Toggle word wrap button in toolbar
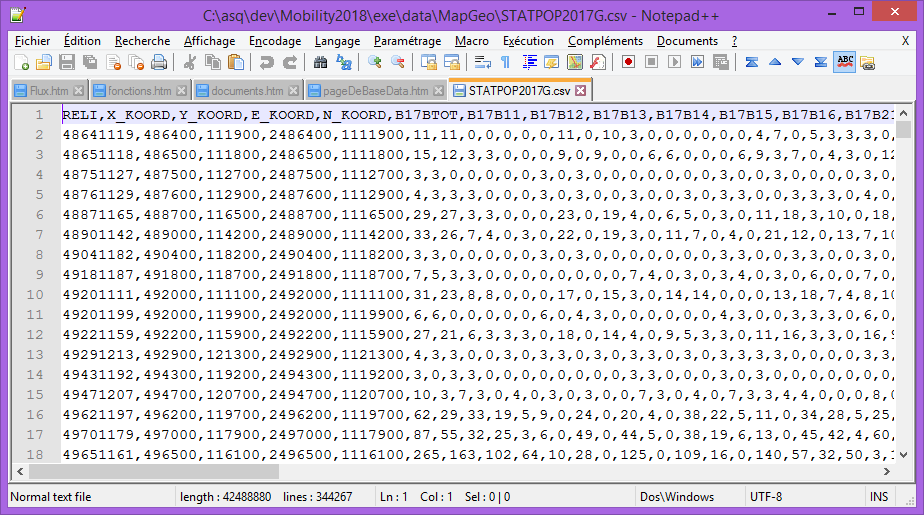Image resolution: width=924 pixels, height=515 pixels. pos(483,62)
